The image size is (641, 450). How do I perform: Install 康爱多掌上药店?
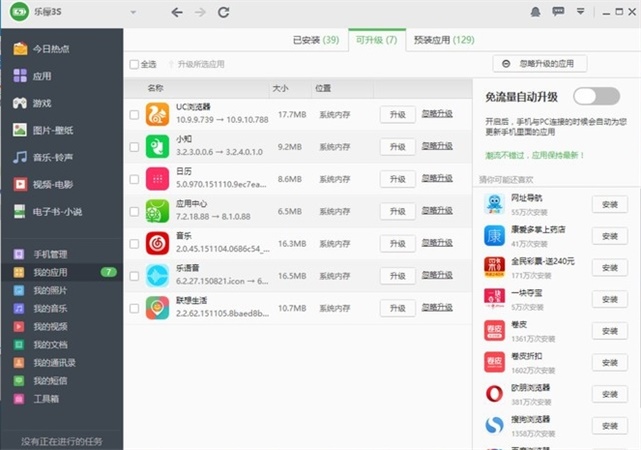click(610, 236)
